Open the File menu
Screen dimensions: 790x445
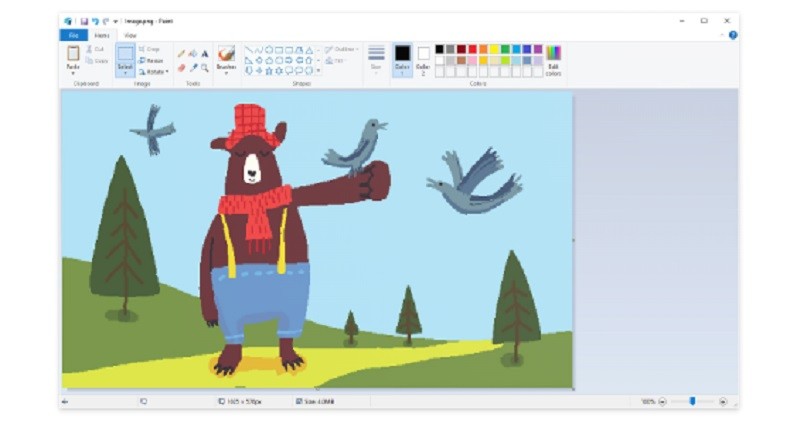click(73, 35)
